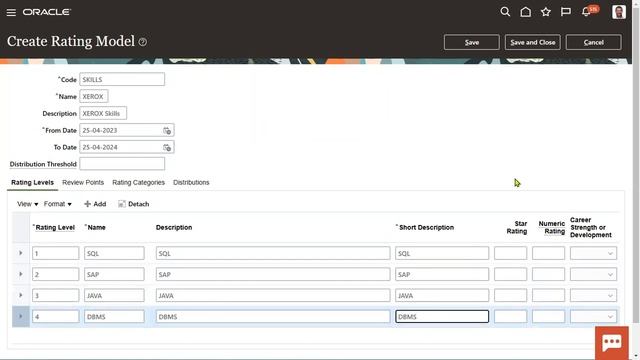640x360 pixels.
Task: Open the To Date calendar picker
Action: 167,147
